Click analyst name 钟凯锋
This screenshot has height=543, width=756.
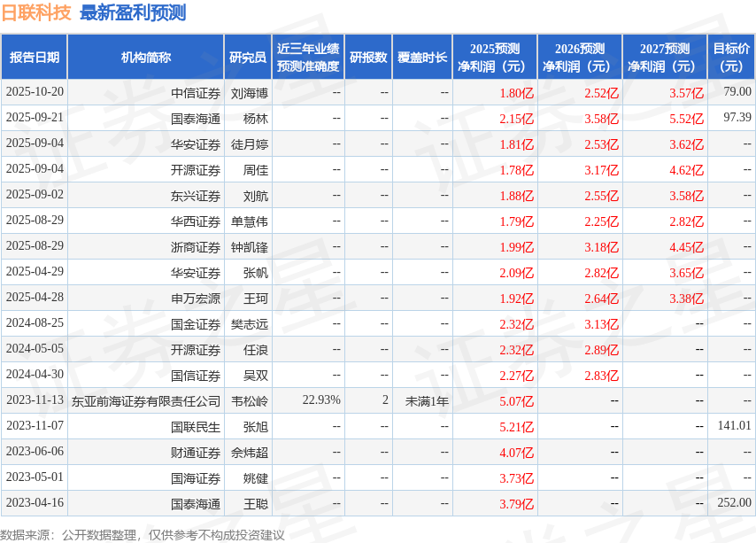click(x=250, y=247)
